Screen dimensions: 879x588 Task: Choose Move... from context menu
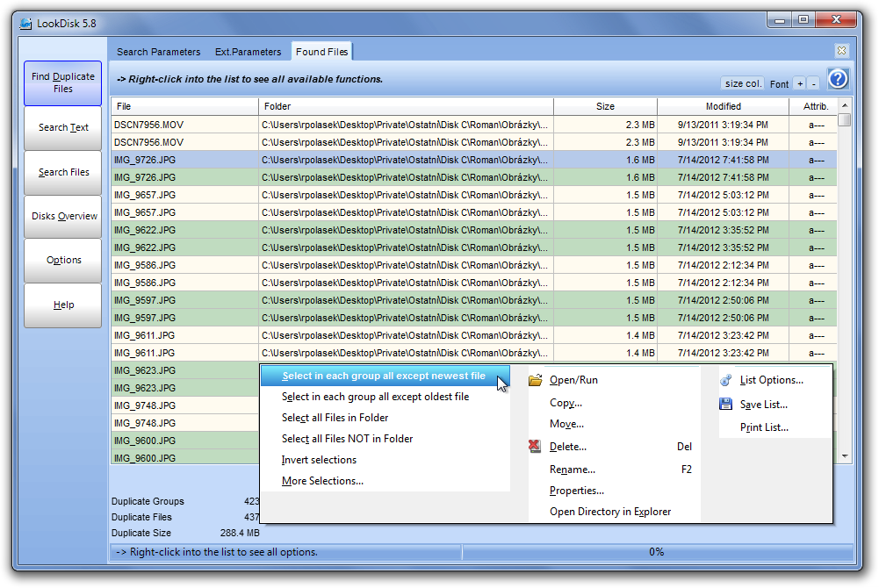614,424
